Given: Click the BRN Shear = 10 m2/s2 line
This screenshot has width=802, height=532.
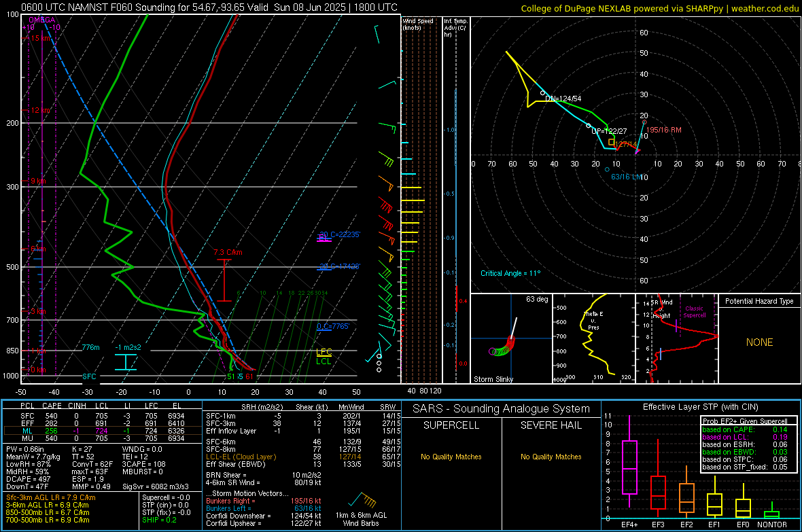Looking at the screenshot, I should click(x=264, y=475).
